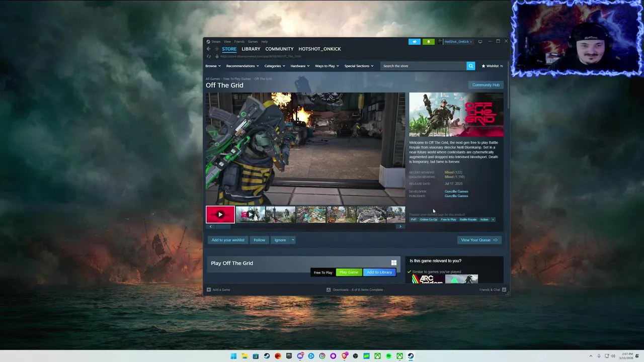Expand the arrow next to Ignore
Screen dimensions: 644x362
coord(293,240)
